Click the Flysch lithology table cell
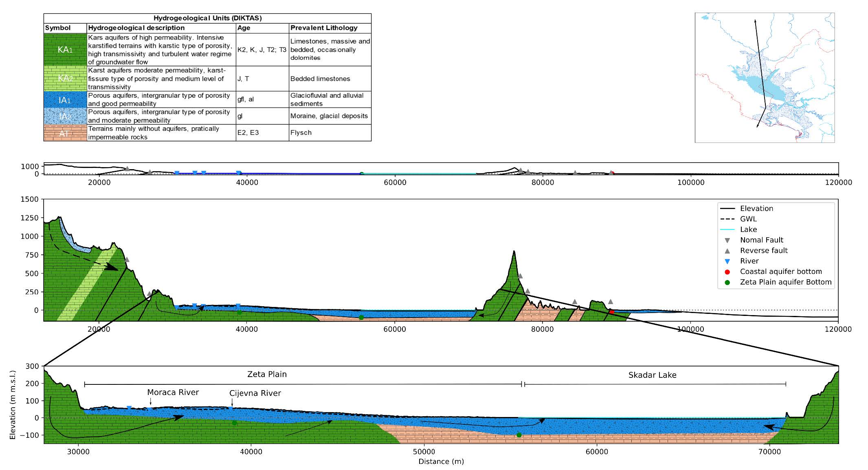Screen dimensions: 868x470 tap(301, 132)
